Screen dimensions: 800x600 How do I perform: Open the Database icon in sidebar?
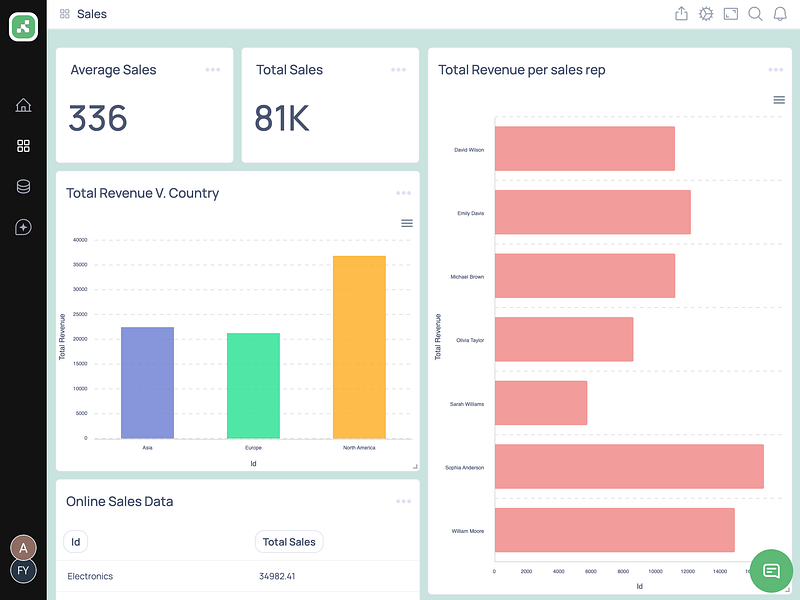coord(23,187)
